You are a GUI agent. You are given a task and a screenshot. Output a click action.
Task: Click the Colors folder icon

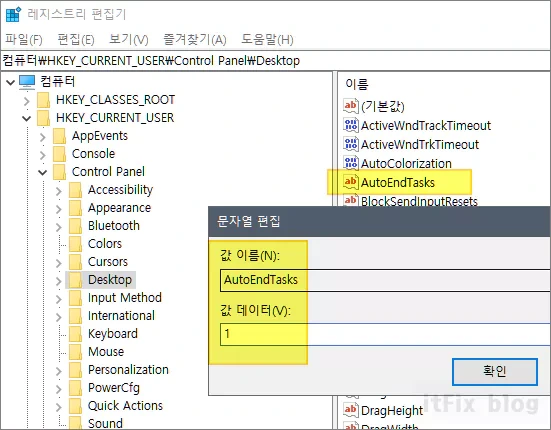pyautogui.click(x=75, y=244)
